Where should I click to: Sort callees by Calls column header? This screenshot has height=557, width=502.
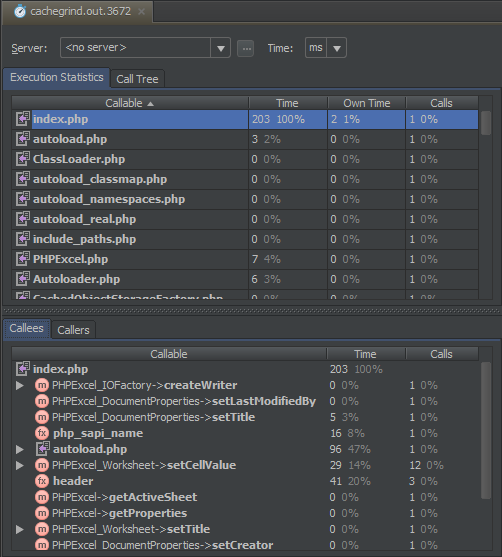pos(442,354)
